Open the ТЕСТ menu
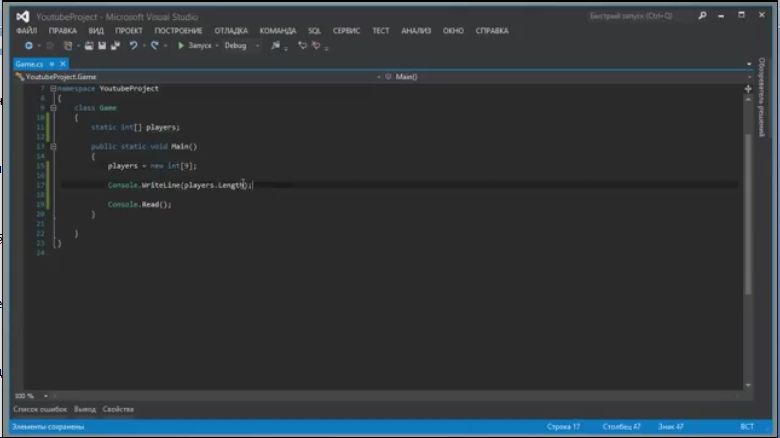The height and width of the screenshot is (438, 780). (x=381, y=31)
